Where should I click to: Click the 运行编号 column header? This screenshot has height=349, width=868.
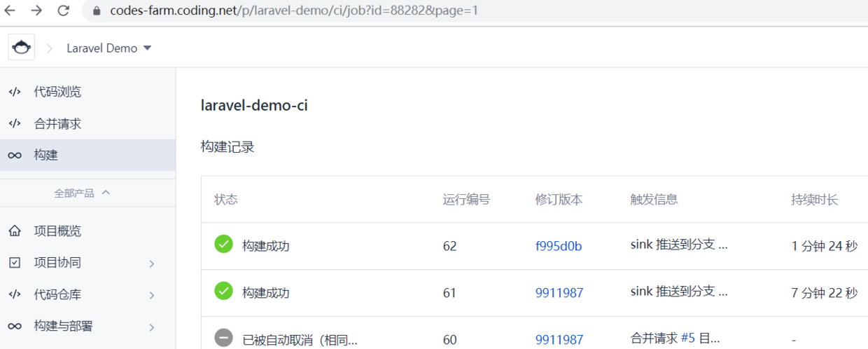click(x=466, y=200)
